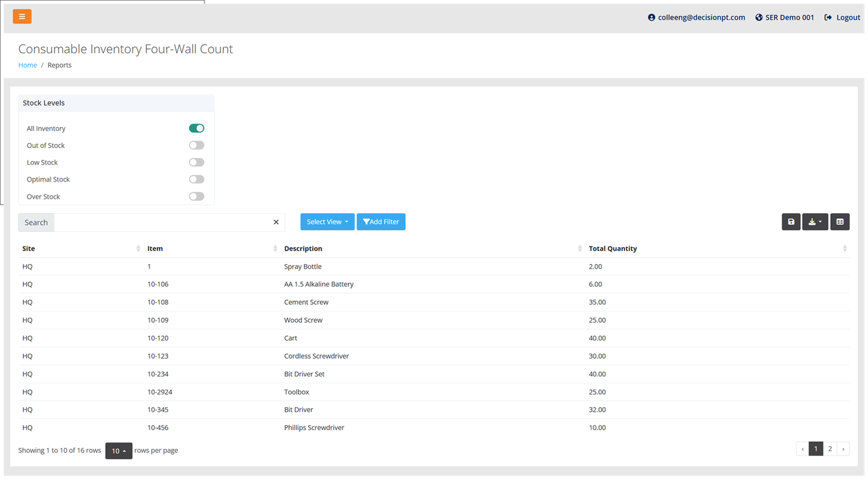868x479 pixels.
Task: Select page 1 in pagination
Action: 816,449
